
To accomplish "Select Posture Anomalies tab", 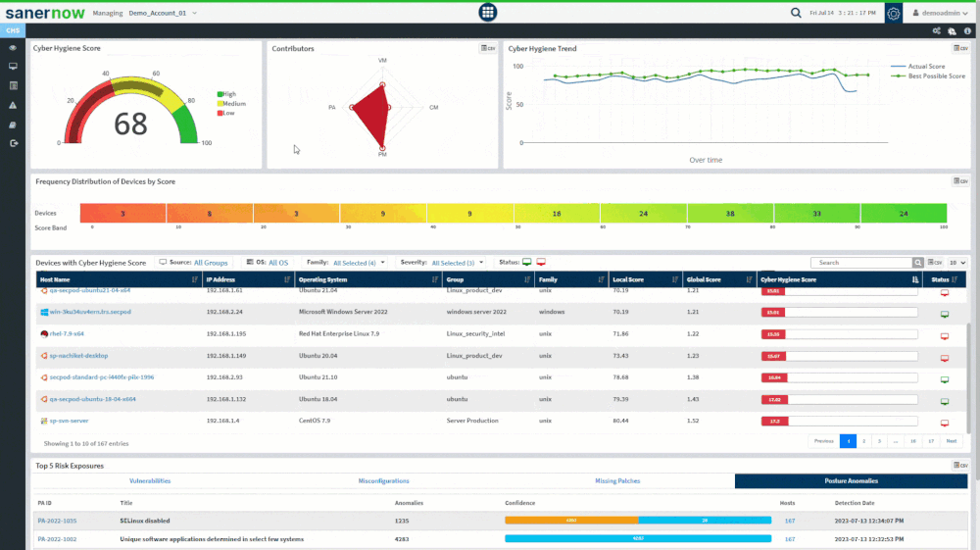I will click(852, 480).
